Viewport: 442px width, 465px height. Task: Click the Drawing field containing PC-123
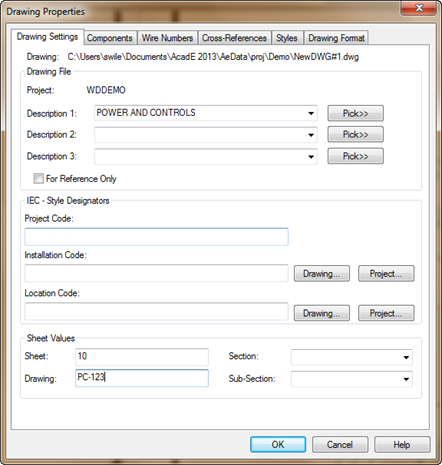click(x=142, y=378)
